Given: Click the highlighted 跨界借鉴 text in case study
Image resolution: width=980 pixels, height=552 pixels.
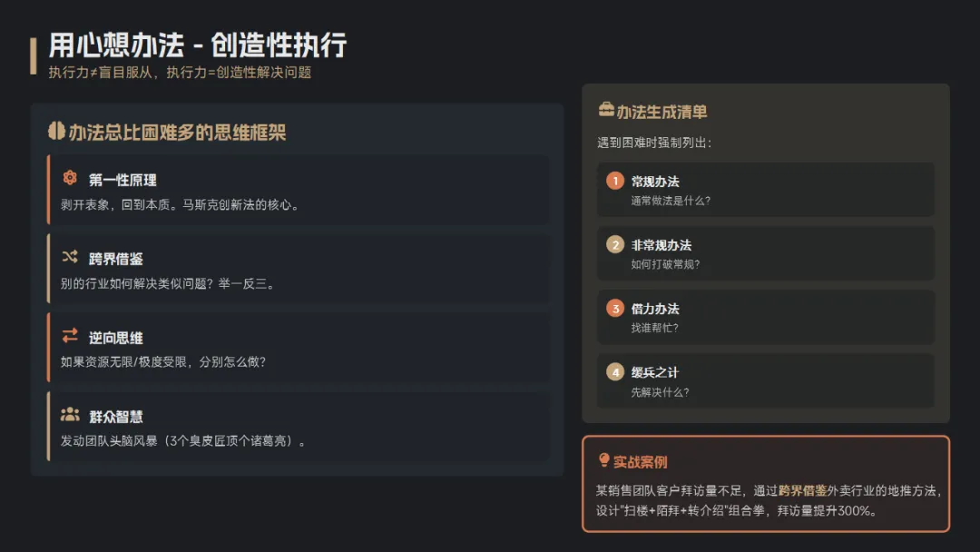Looking at the screenshot, I should click(802, 491).
